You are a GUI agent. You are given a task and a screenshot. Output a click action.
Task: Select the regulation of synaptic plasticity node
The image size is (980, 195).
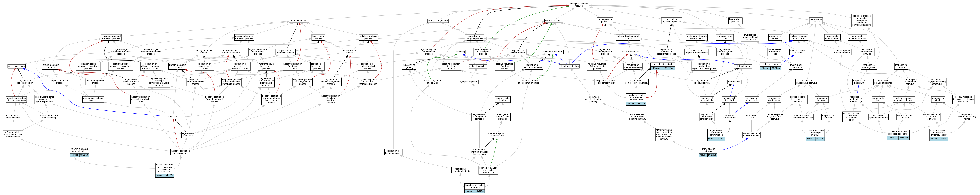(461, 170)
